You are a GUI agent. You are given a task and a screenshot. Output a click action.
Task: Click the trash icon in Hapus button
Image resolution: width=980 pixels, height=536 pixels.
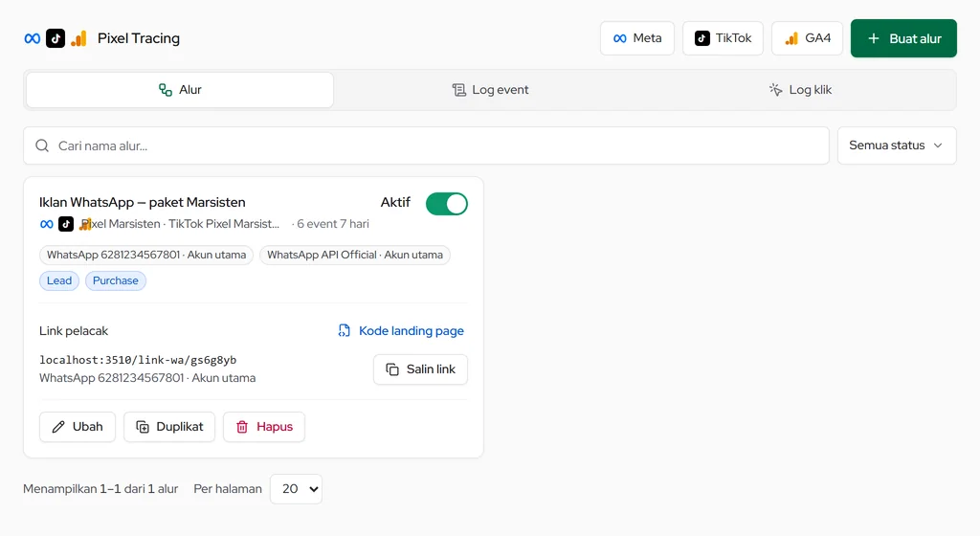click(242, 427)
